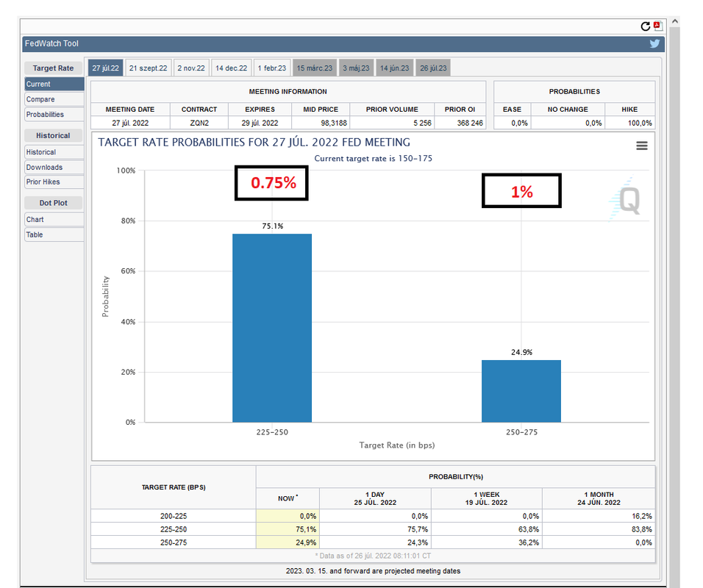Screen dimensions: 703x588
Task: Click the MID PRICE value 98,3188
Action: pyautogui.click(x=334, y=123)
